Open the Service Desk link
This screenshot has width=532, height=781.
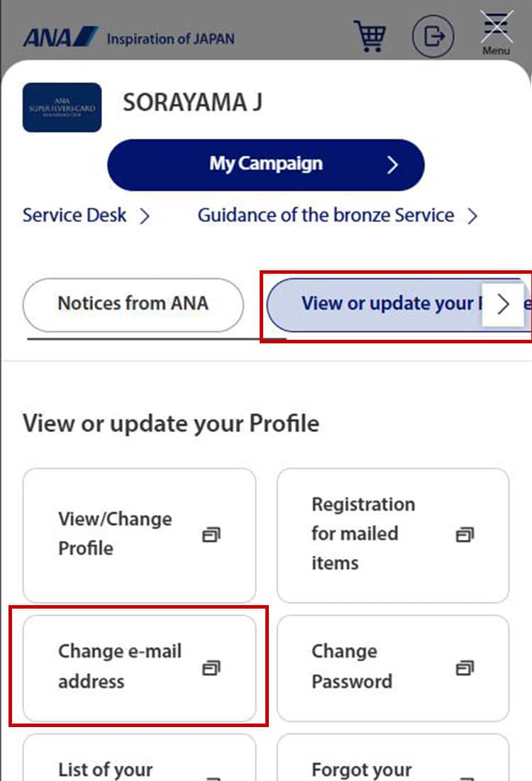[74, 216]
